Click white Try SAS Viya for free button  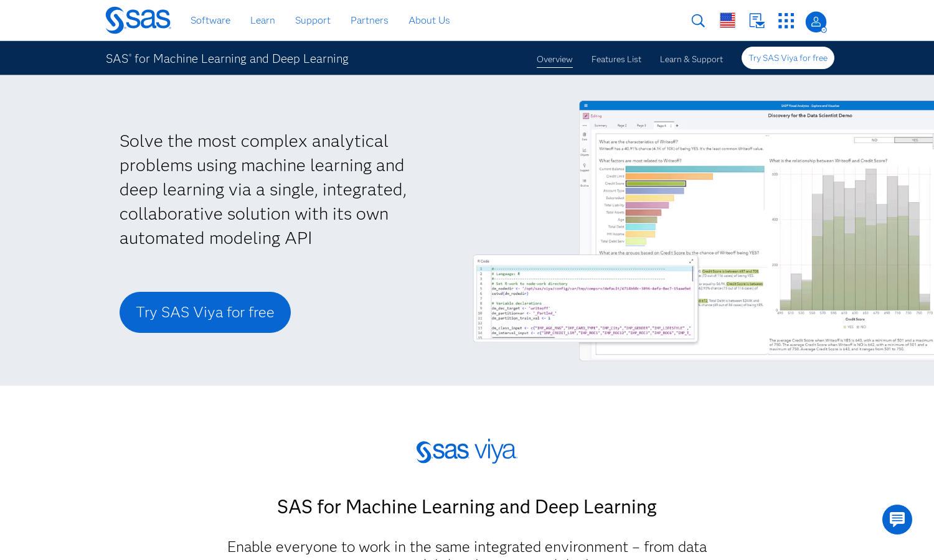[788, 58]
